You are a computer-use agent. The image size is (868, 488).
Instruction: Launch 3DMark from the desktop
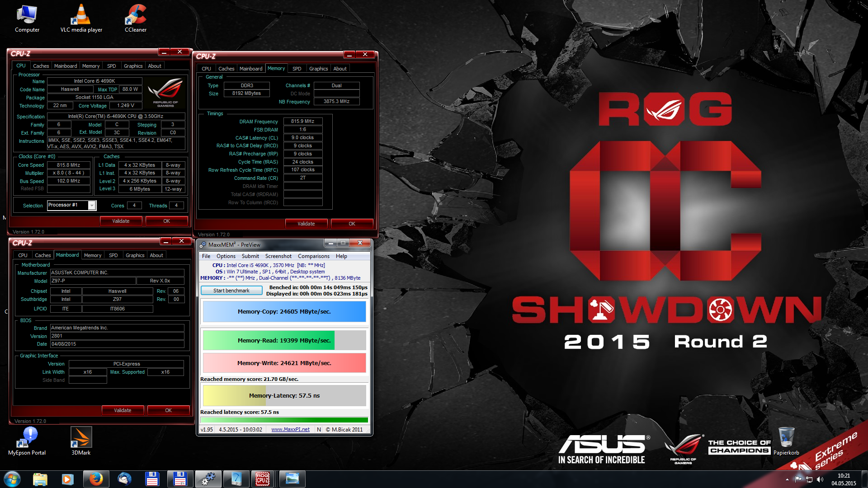click(x=81, y=441)
